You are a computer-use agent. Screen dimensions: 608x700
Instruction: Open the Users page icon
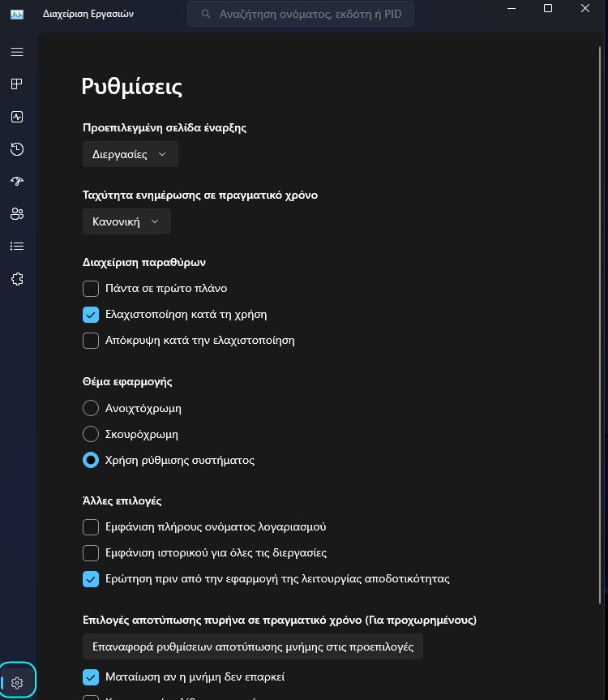(17, 214)
